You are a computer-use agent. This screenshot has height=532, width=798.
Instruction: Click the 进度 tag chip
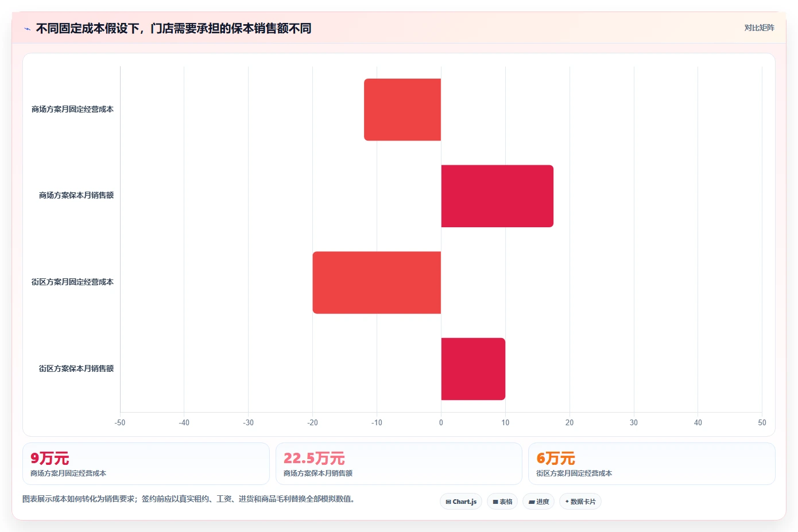coord(539,502)
